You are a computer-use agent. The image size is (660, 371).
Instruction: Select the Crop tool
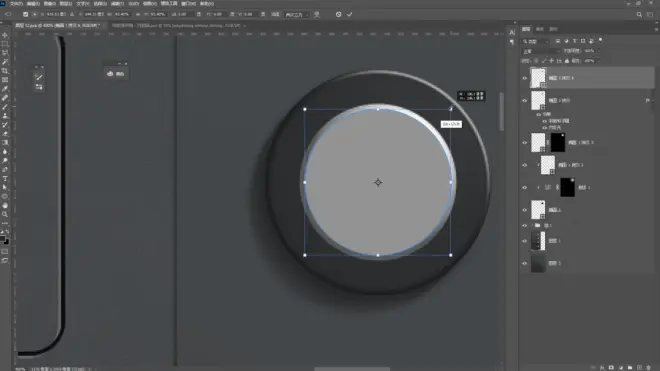coord(5,71)
